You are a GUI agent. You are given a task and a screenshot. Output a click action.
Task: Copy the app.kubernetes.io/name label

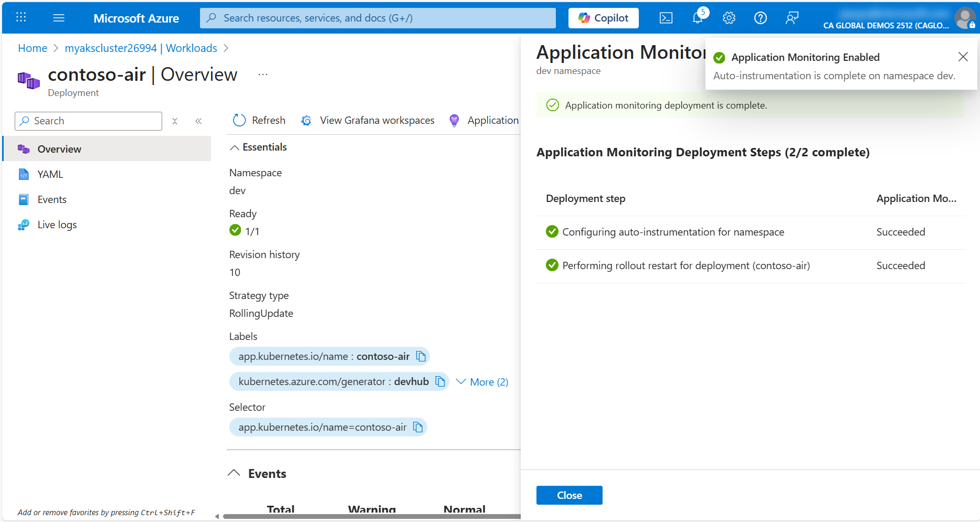pyautogui.click(x=420, y=357)
